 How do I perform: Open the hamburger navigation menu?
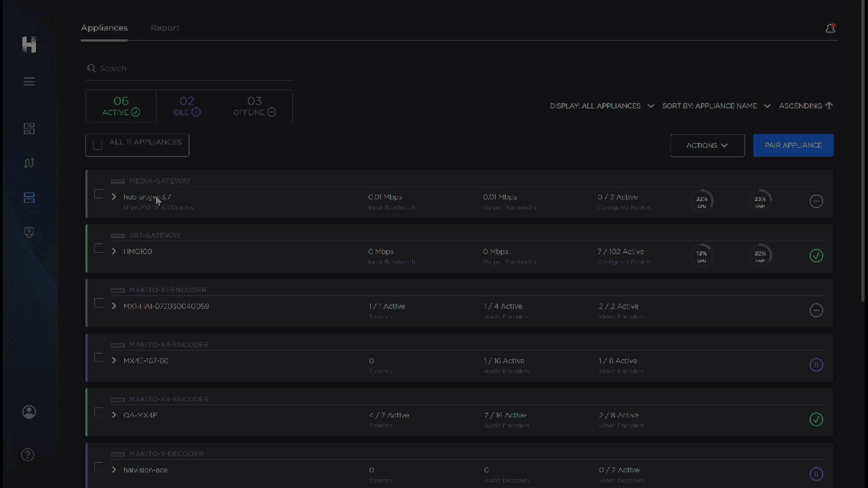pos(29,81)
